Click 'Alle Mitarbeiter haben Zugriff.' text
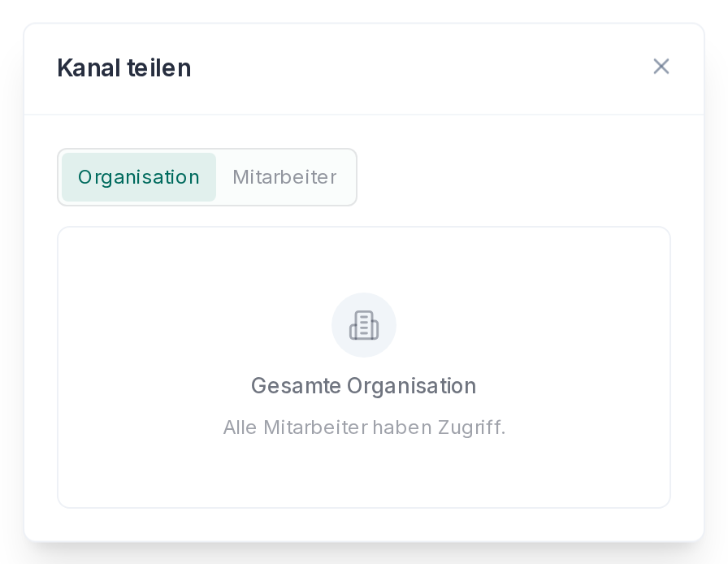Image resolution: width=728 pixels, height=564 pixels. coord(364,427)
